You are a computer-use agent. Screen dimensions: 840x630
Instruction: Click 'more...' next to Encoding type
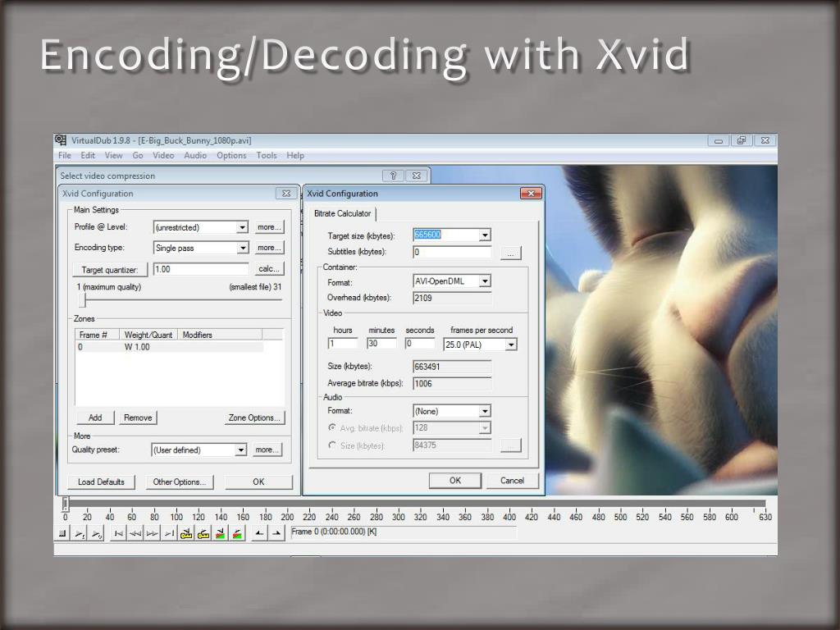269,248
